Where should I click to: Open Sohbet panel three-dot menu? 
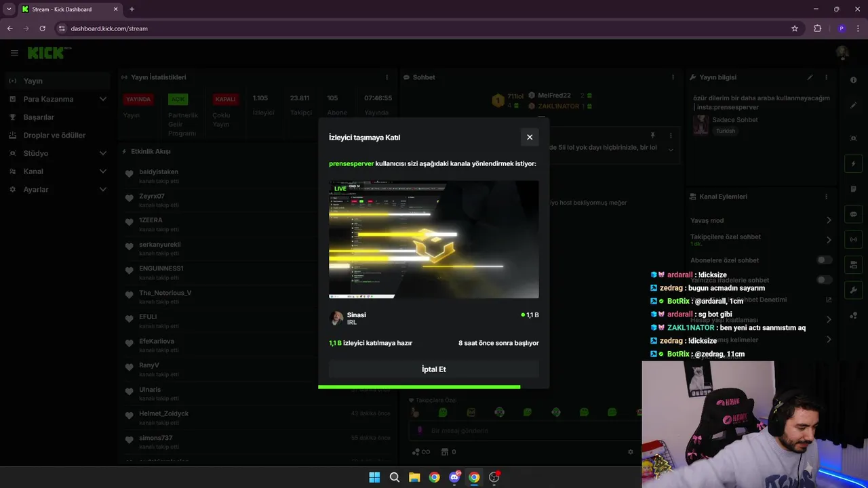click(x=673, y=77)
